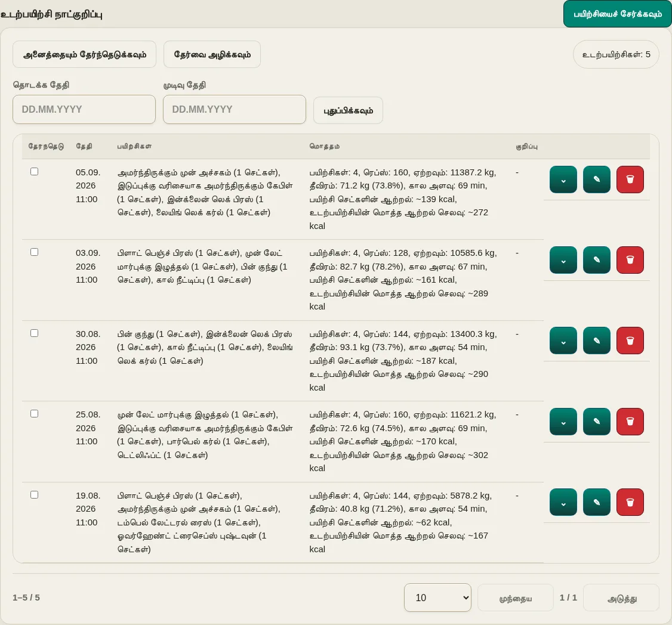Check the 19.08.2026 workout row checkbox

click(34, 494)
